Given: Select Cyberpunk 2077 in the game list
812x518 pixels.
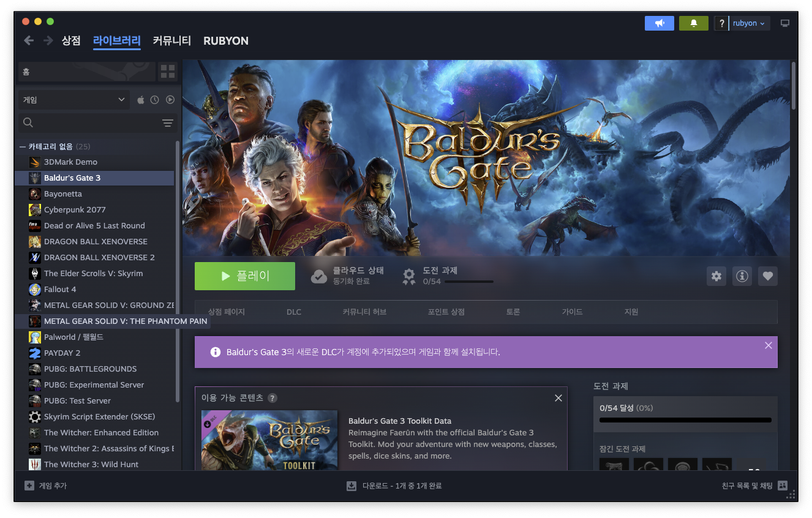Looking at the screenshot, I should tap(75, 210).
